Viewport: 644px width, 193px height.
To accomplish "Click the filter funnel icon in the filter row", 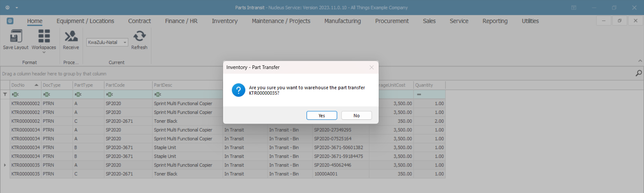I will coord(5,94).
